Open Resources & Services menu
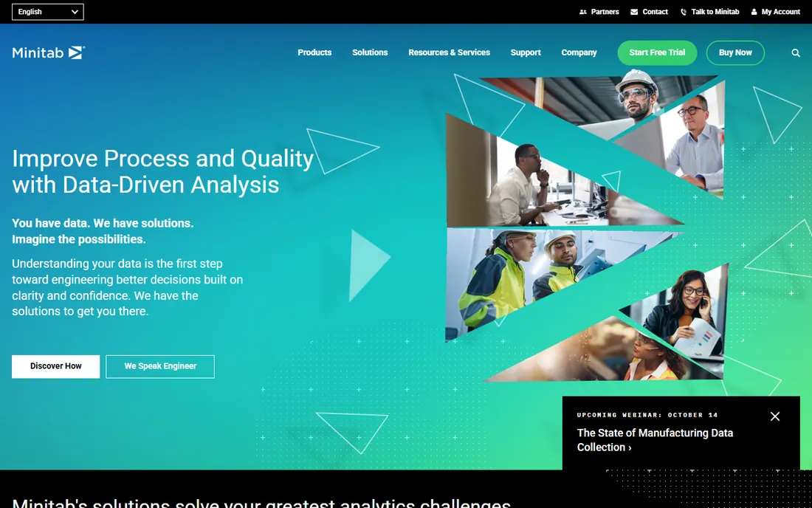 449,52
